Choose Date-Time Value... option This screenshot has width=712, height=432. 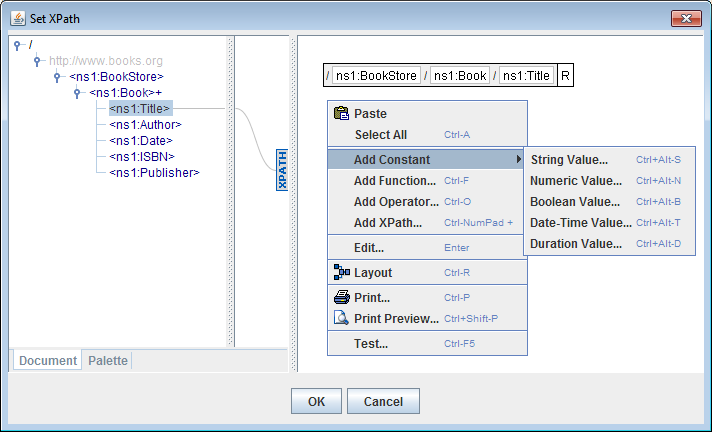coord(575,223)
